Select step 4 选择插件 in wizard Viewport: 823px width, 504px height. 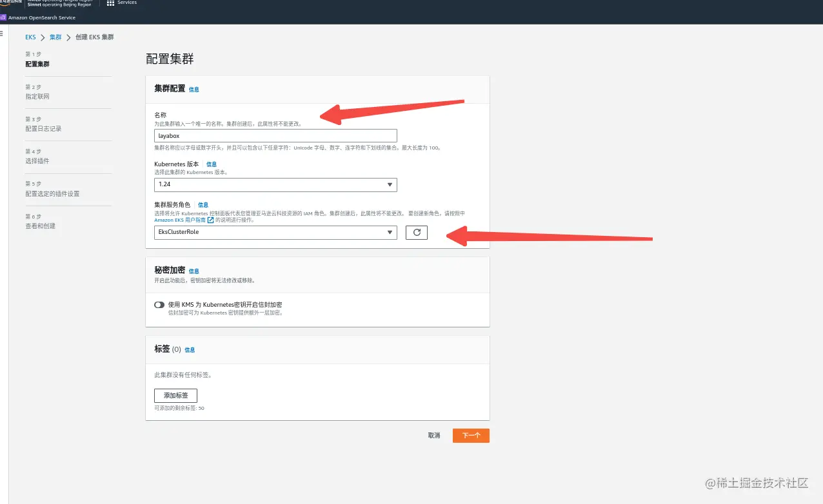[37, 161]
